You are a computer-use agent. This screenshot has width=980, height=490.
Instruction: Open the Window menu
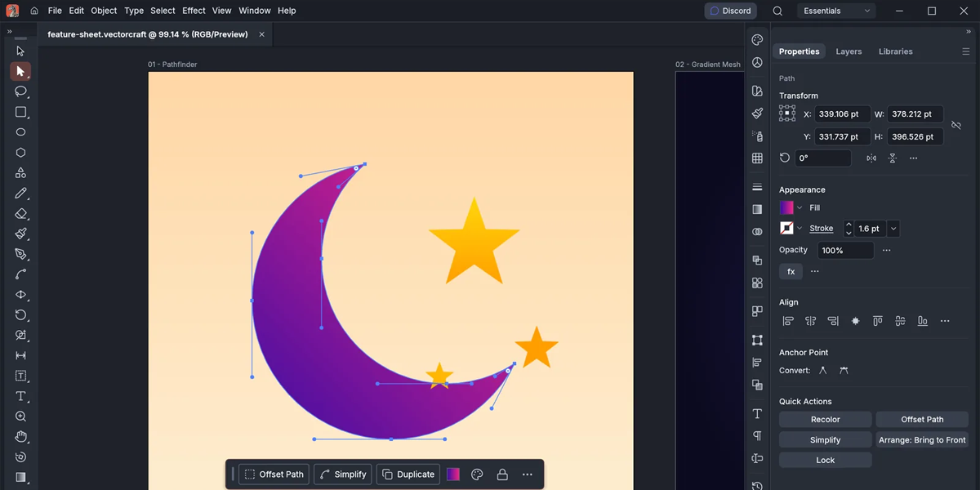point(255,11)
